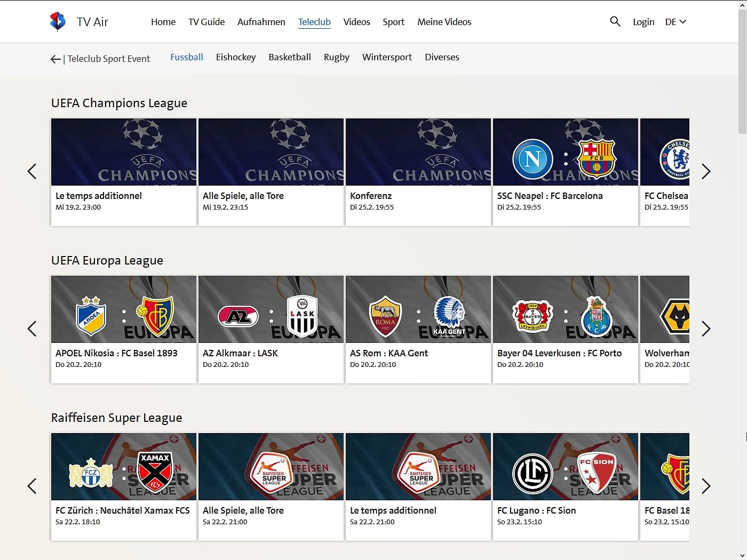Click the SSC Napoli crest icon

[x=533, y=158]
